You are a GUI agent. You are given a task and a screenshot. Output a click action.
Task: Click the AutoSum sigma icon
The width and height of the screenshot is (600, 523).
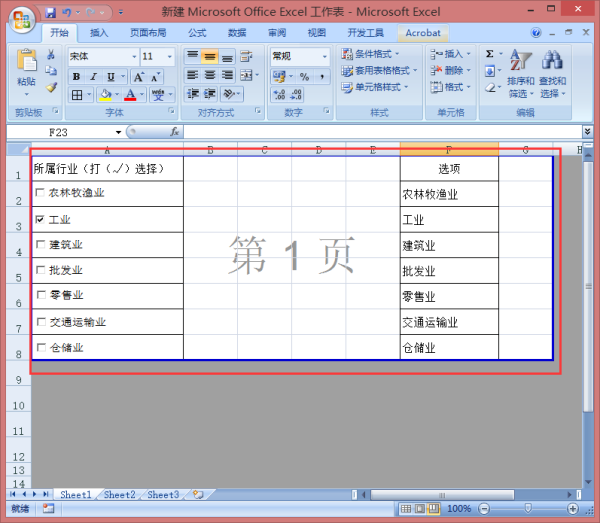[489, 54]
